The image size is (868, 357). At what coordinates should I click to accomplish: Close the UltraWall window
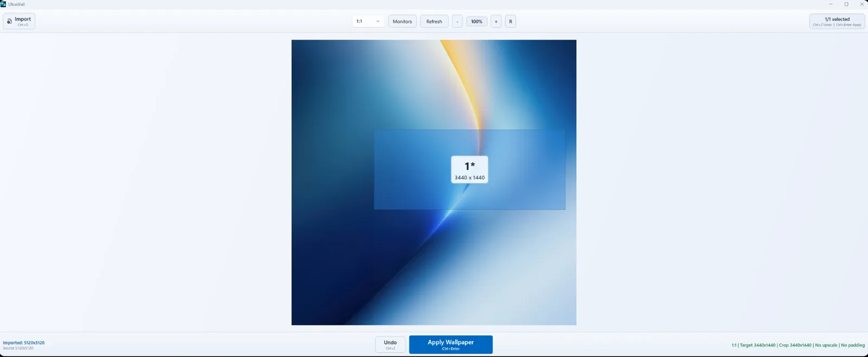[861, 4]
